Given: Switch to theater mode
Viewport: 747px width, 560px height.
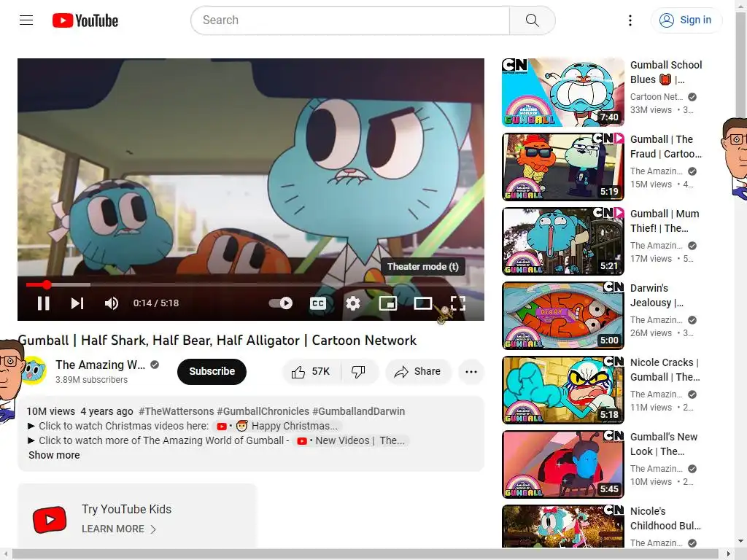Looking at the screenshot, I should click(x=422, y=303).
